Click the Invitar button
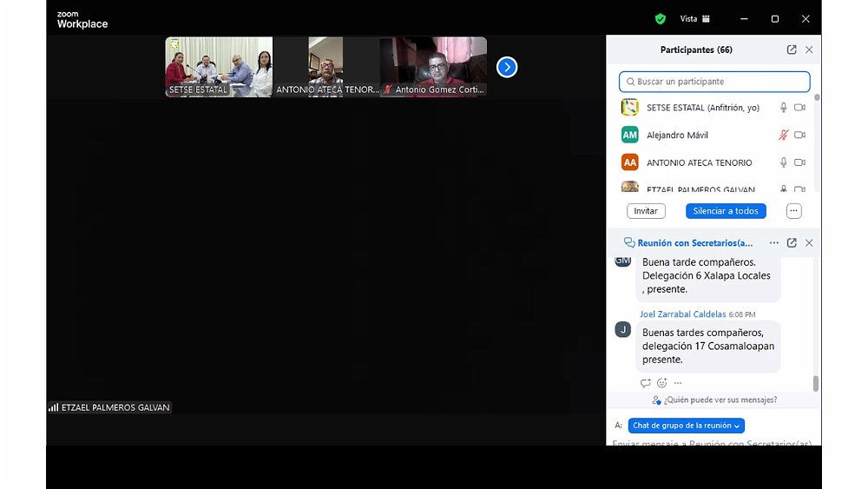Screen dimensions: 868x489 (646, 211)
